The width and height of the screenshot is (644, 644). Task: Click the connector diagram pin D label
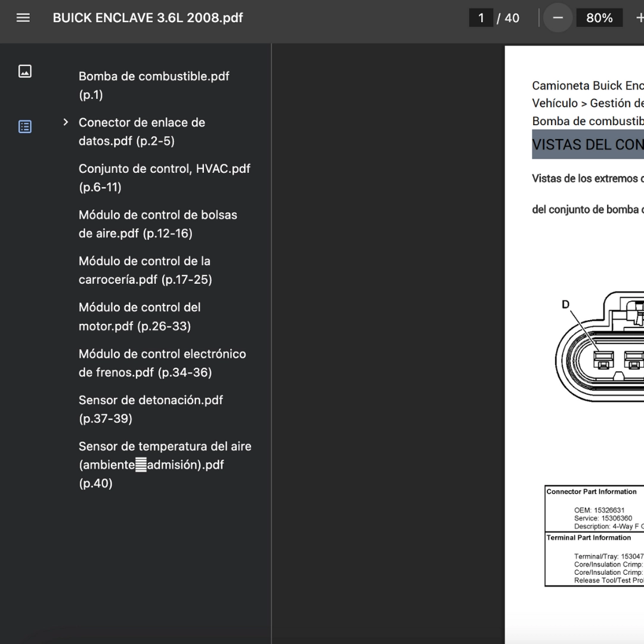point(565,304)
